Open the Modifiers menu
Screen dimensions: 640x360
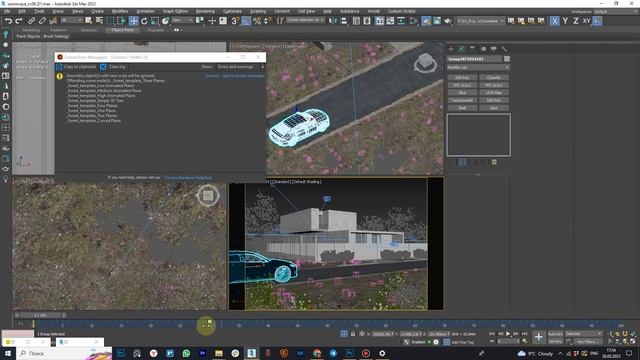tap(120, 11)
